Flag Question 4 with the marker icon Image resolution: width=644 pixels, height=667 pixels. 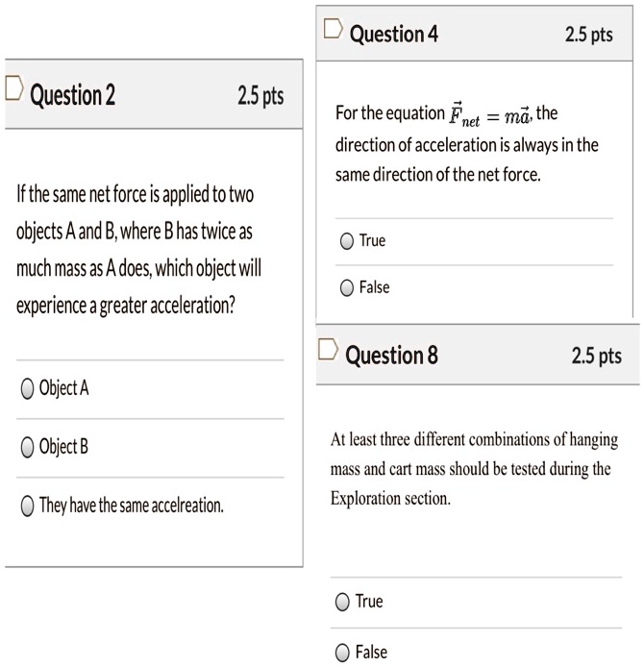333,30
